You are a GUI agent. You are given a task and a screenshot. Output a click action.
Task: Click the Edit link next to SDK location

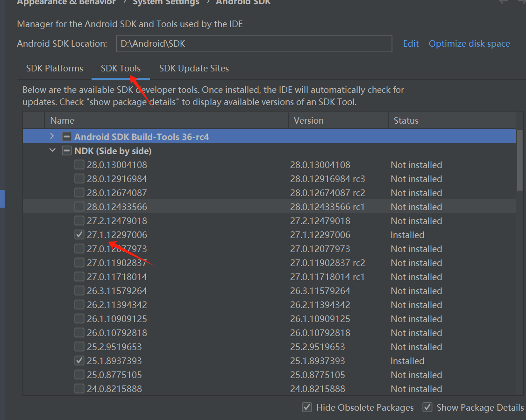(x=411, y=43)
